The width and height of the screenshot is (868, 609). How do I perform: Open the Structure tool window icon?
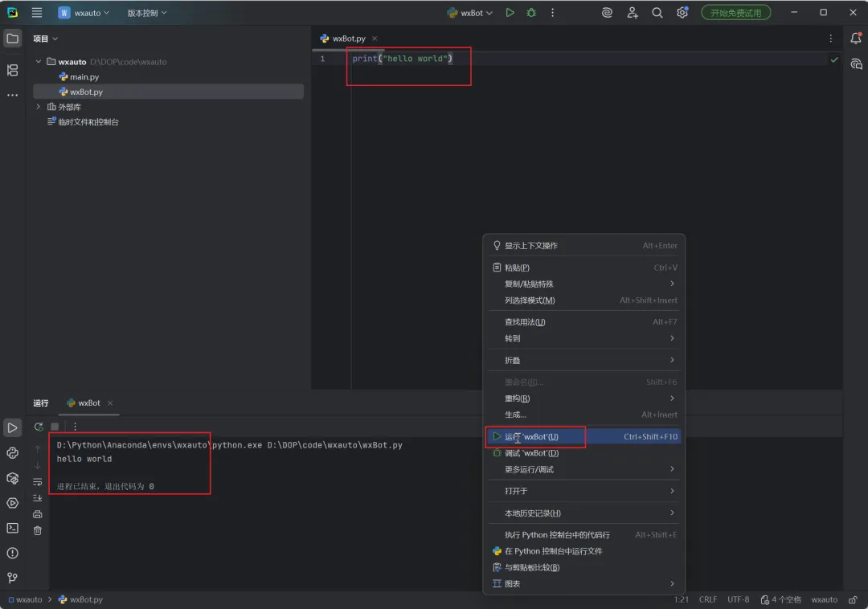(12, 70)
